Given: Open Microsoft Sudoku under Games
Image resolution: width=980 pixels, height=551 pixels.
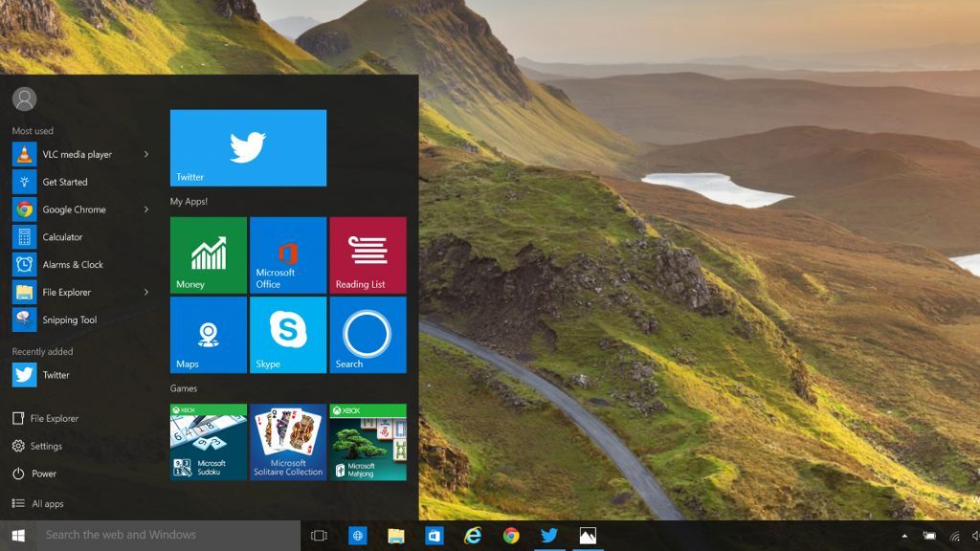Looking at the screenshot, I should coord(208,442).
